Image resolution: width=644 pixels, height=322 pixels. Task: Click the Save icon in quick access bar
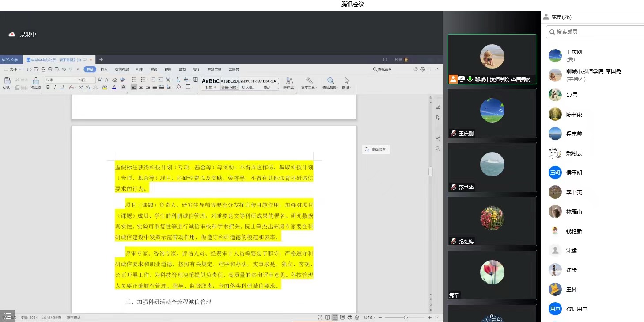point(36,69)
